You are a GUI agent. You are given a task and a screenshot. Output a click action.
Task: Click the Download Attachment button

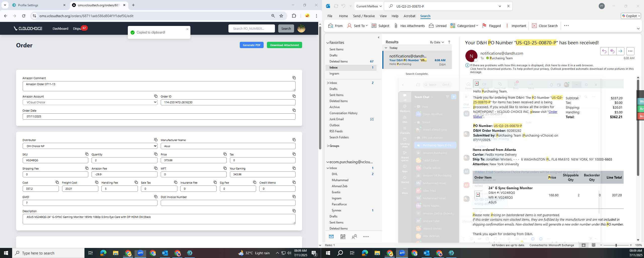(284, 45)
